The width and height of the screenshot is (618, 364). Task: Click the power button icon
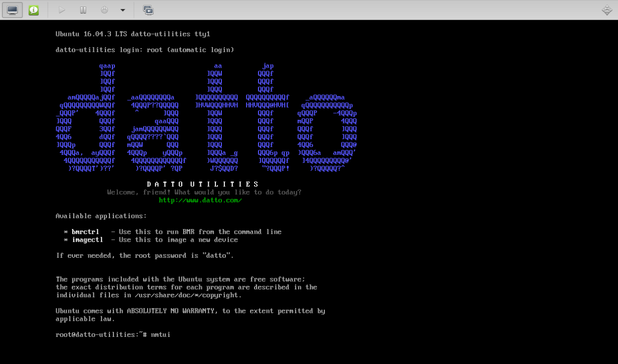tap(104, 10)
